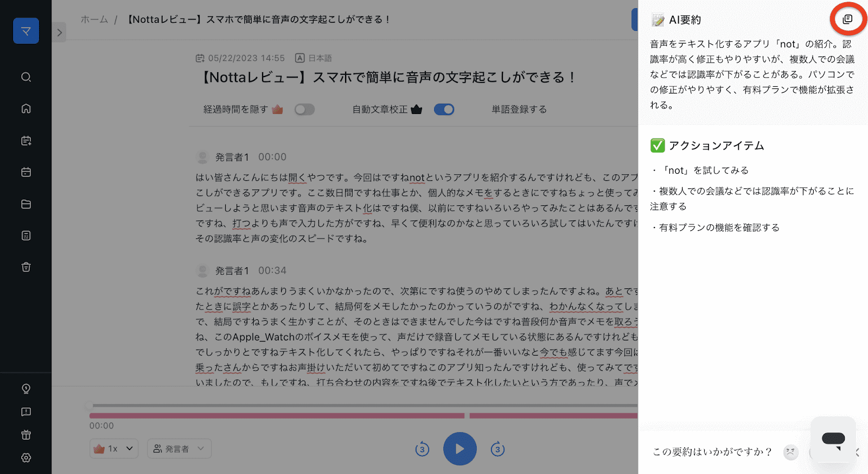The image size is (868, 474).
Task: Copy the AI summary with the copy icon
Action: coord(847,20)
